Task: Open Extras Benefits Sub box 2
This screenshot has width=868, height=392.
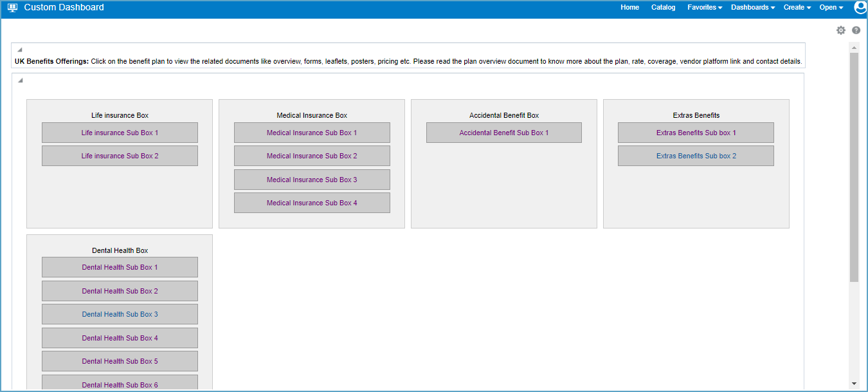Action: click(696, 155)
